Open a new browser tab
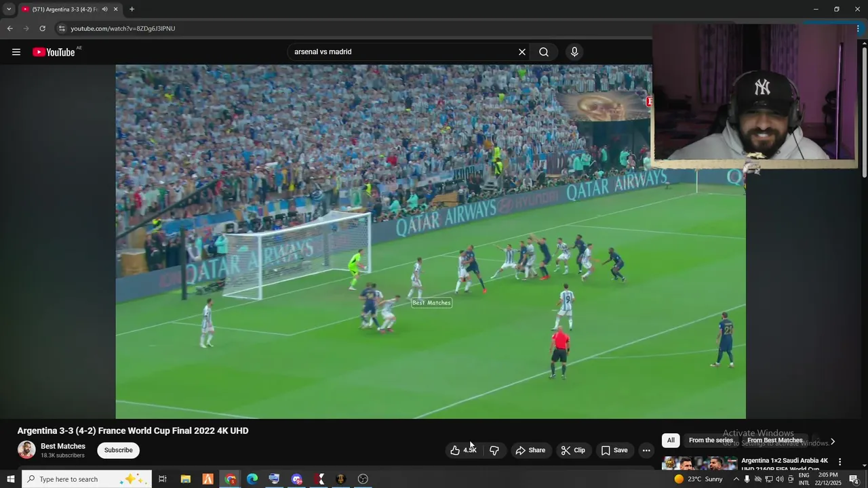This screenshot has height=488, width=868. click(132, 9)
